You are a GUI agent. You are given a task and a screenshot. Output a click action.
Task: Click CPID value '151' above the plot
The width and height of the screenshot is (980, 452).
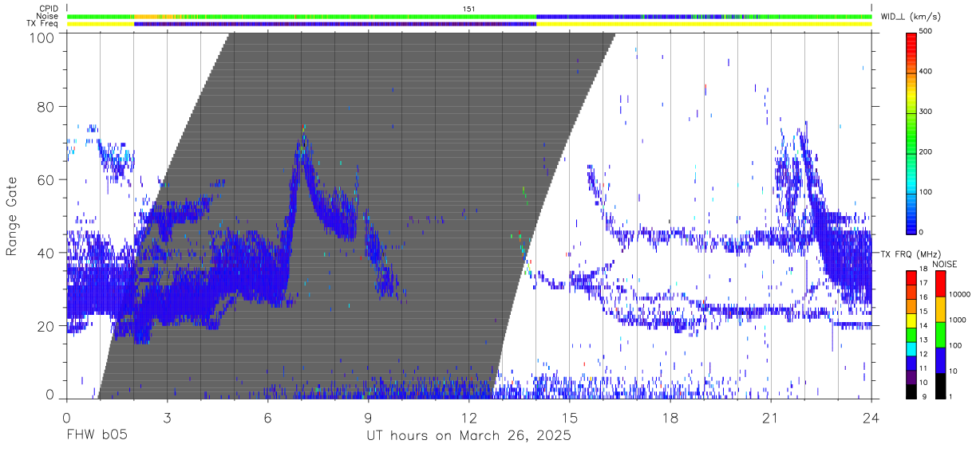(469, 9)
